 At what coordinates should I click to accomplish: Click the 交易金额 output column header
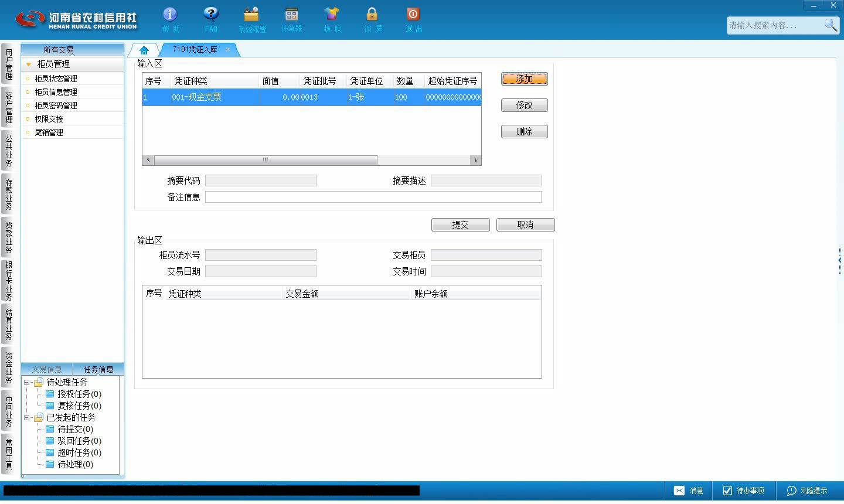point(347,294)
